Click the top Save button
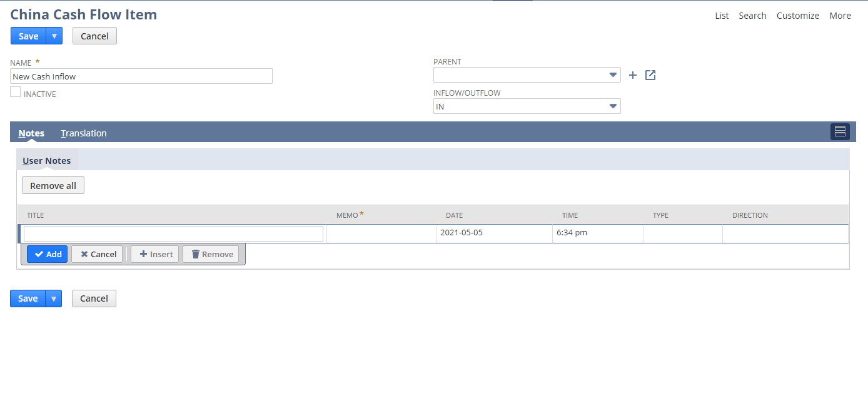The height and width of the screenshot is (398, 868). [28, 36]
